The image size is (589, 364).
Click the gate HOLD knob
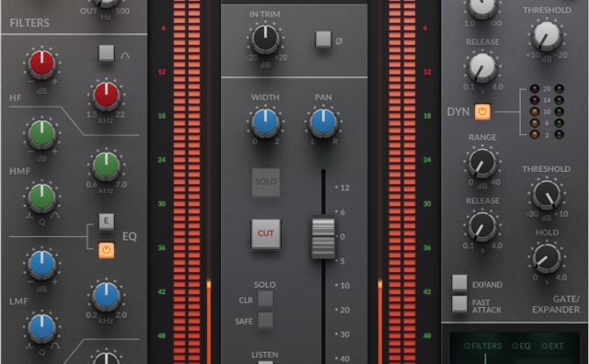tap(547, 258)
